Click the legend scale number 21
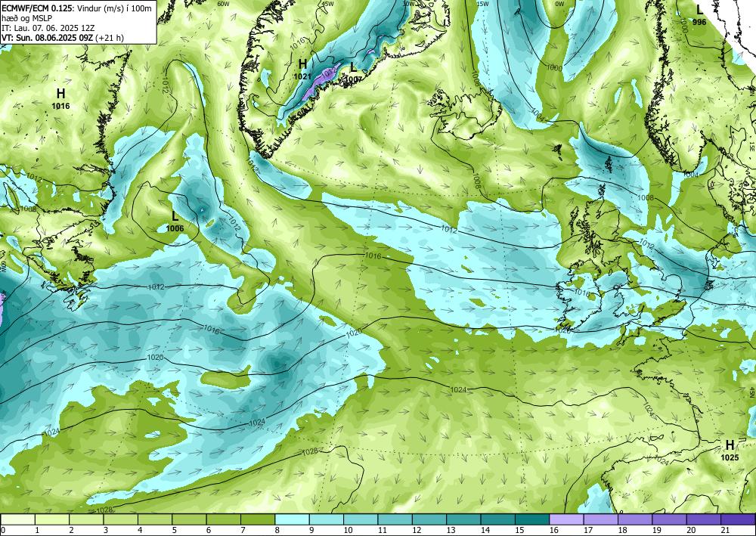This screenshot has height=536, width=756. pyautogui.click(x=726, y=530)
